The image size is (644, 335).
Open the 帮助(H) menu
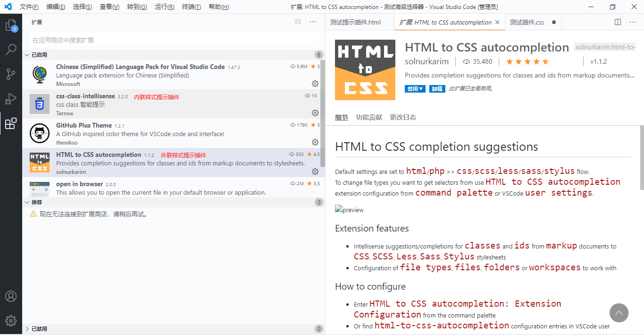218,7
